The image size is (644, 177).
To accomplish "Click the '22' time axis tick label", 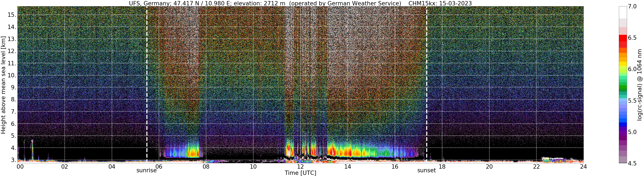I will pos(536,167).
